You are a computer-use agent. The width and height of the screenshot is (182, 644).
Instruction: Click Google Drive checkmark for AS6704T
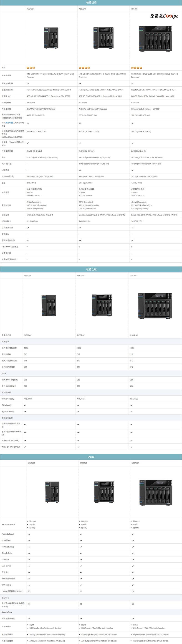(81, 553)
